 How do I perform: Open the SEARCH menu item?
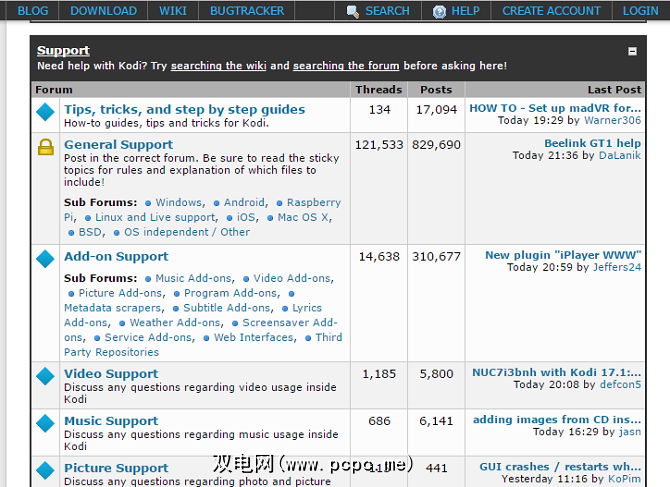[387, 11]
